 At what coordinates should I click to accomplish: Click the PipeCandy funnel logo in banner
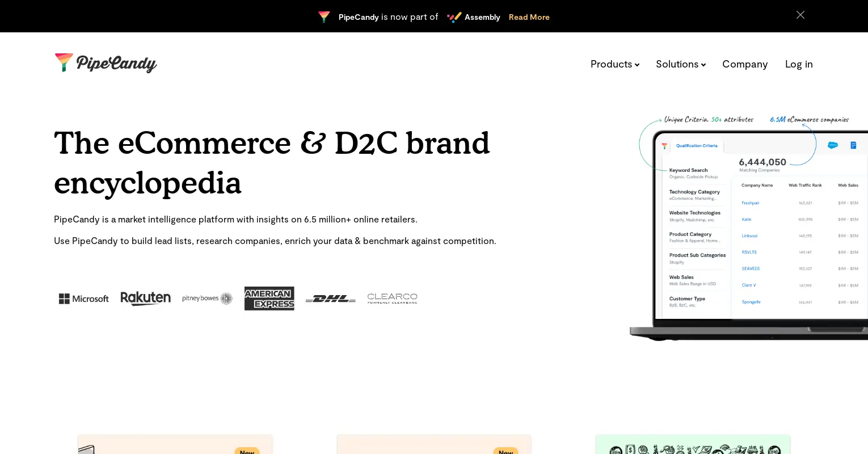(x=324, y=17)
